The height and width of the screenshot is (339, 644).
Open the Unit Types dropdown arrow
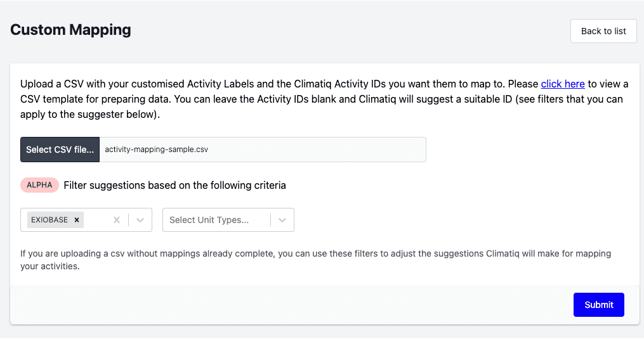pyautogui.click(x=282, y=220)
